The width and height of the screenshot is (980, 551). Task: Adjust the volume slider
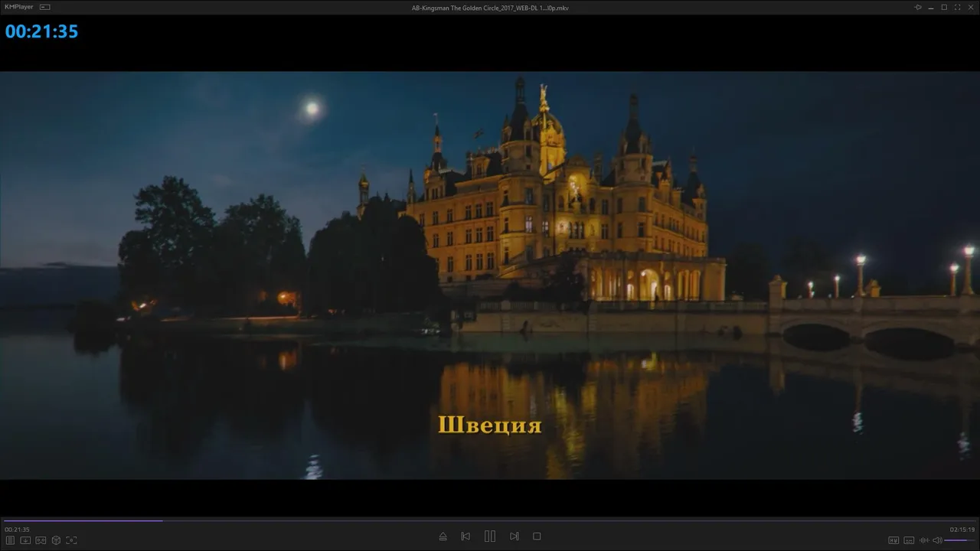(960, 540)
